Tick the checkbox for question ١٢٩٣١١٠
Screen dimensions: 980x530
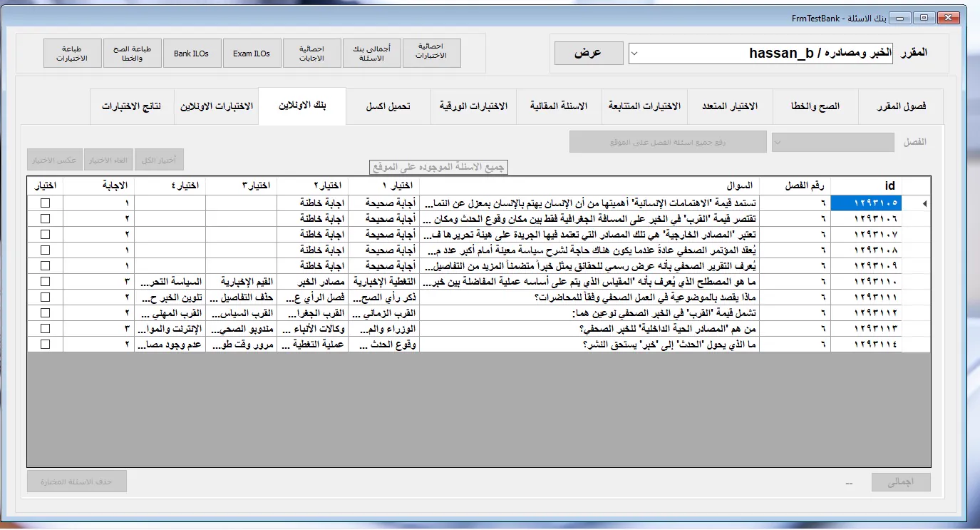pyautogui.click(x=46, y=281)
